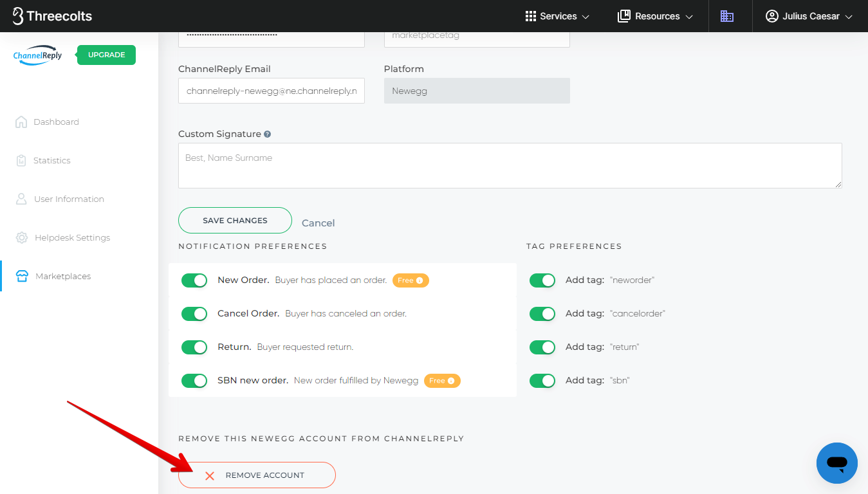Click the Dashboard home icon

coord(21,122)
